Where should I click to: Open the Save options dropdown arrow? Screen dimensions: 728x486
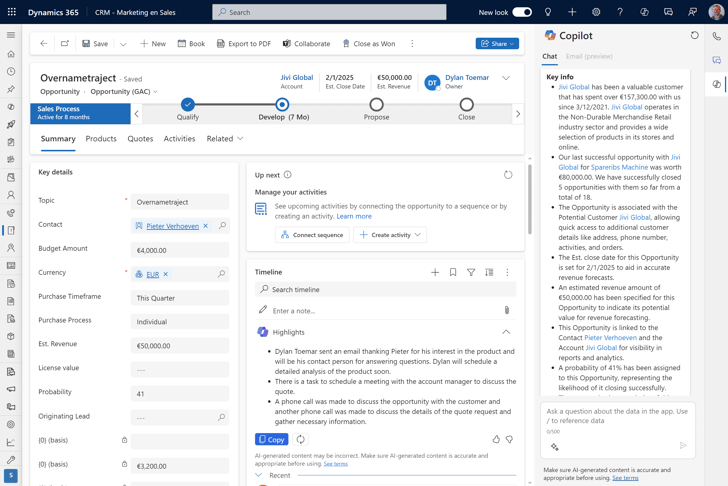click(123, 44)
